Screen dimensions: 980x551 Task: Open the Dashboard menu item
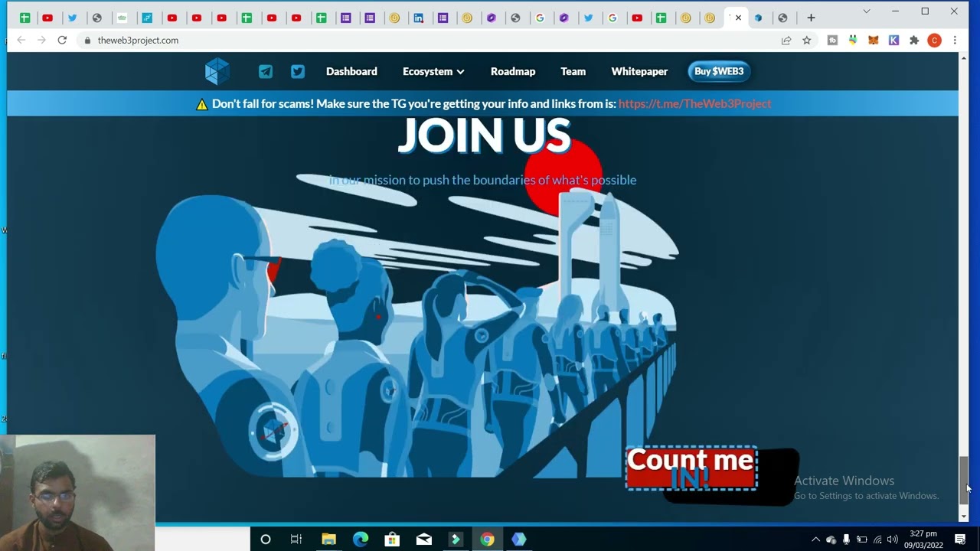[x=351, y=71]
